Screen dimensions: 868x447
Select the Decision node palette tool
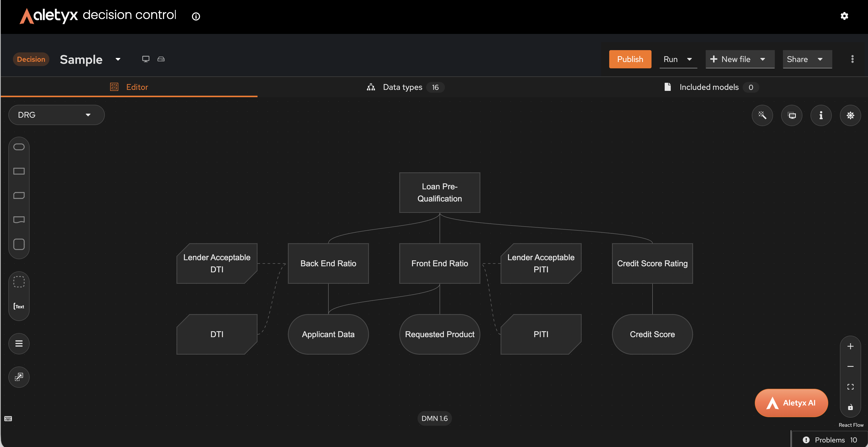(19, 171)
